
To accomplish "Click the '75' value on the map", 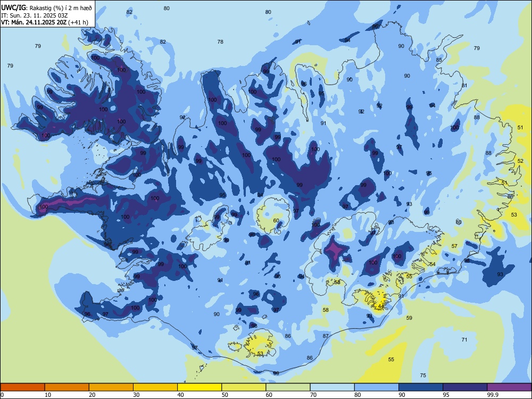I will [423, 375].
